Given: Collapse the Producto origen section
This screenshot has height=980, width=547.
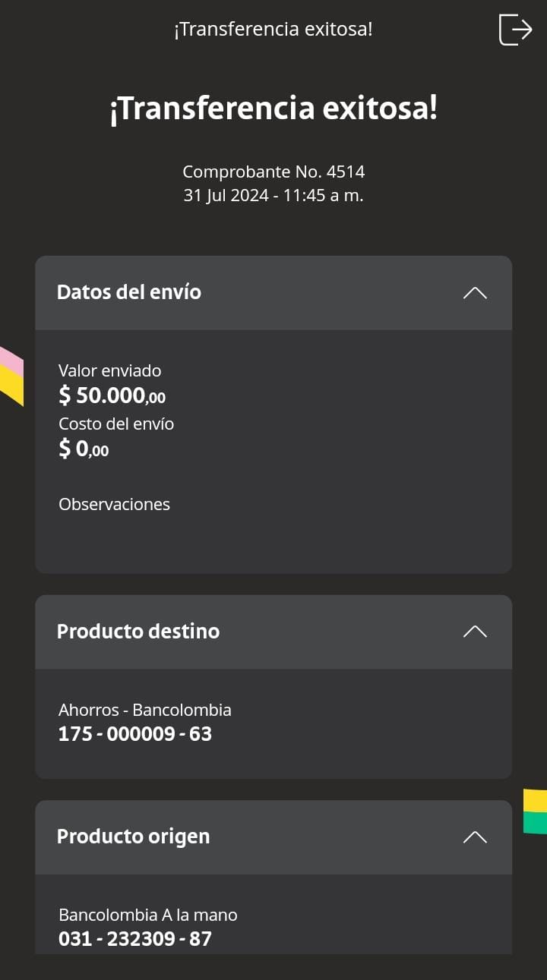Looking at the screenshot, I should click(x=475, y=837).
